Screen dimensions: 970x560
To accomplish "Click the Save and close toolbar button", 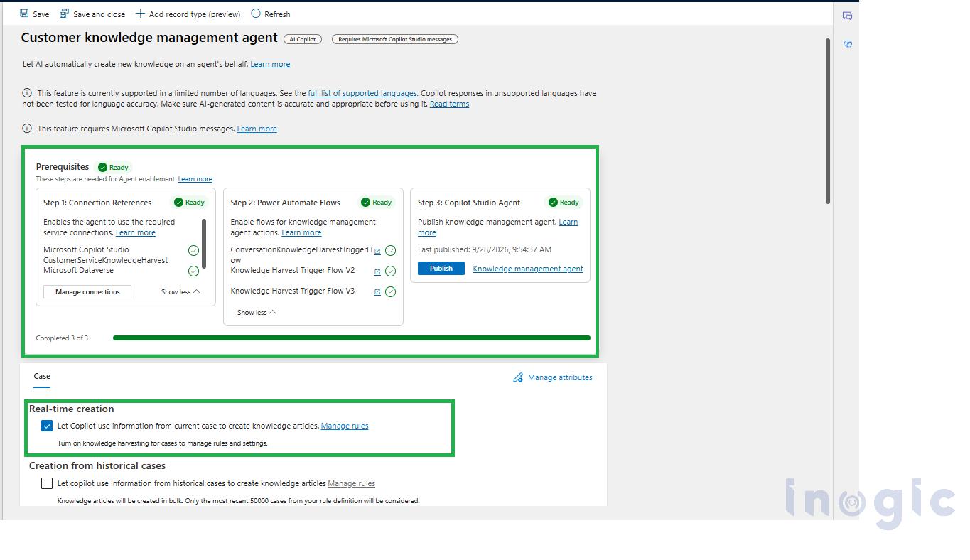I will pos(92,14).
